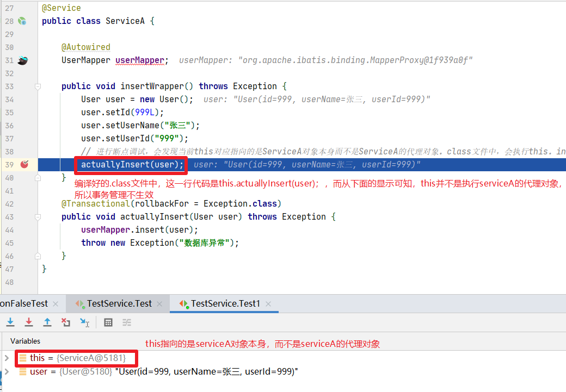Switch to the TestService.Test1 tab
The height and width of the screenshot is (392, 566).
(x=225, y=303)
